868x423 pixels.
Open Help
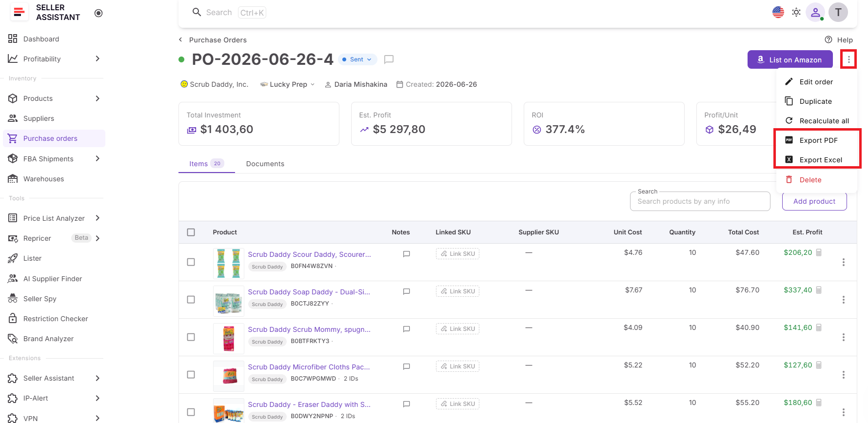coord(839,40)
